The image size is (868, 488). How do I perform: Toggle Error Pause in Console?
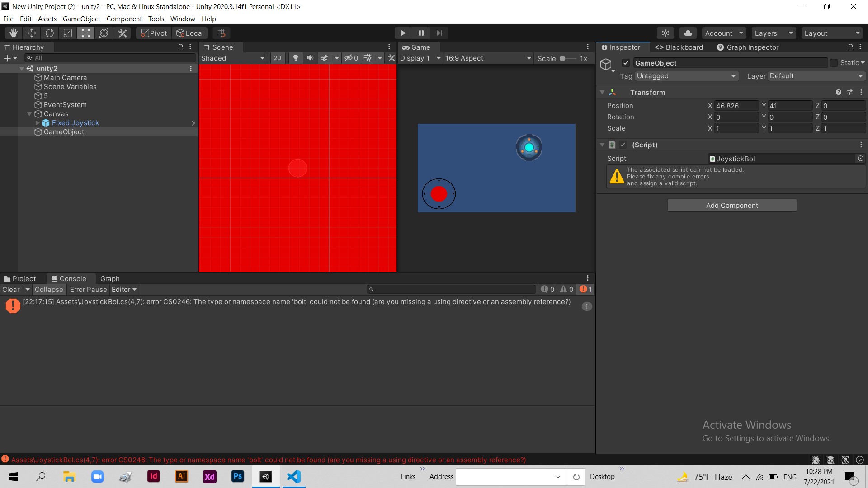(x=88, y=290)
